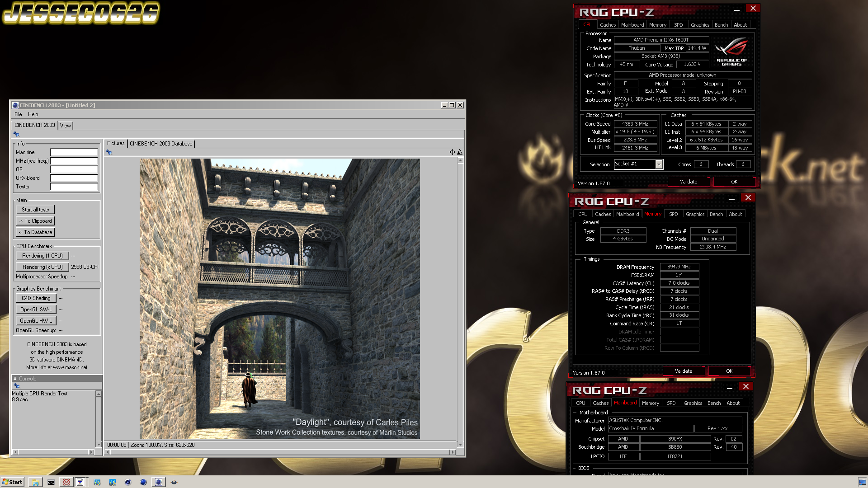The image size is (868, 488).
Task: Click the Multiple CPU Render Test console line
Action: tap(40, 394)
